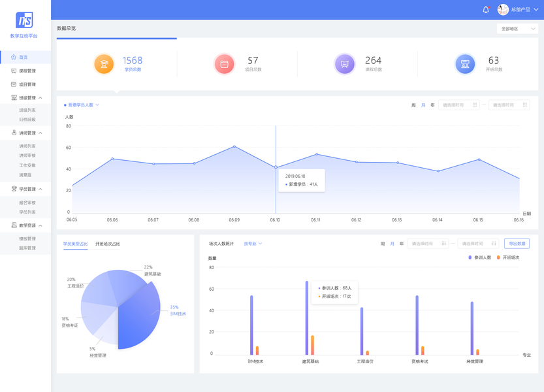
Task: Open the 题库管理 submenu item
Action: click(27, 248)
